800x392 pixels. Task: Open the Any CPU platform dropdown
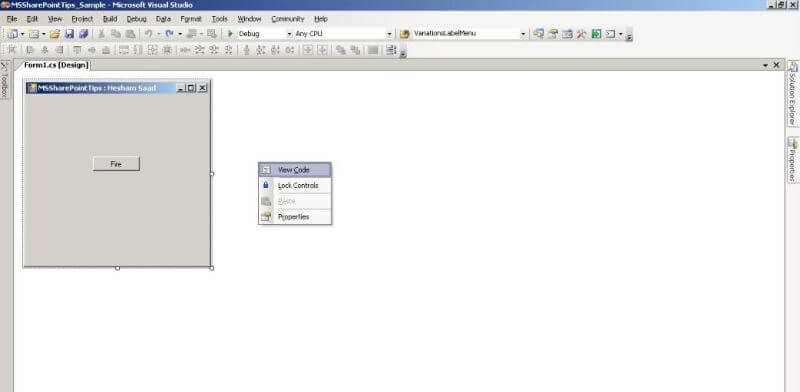(x=343, y=34)
